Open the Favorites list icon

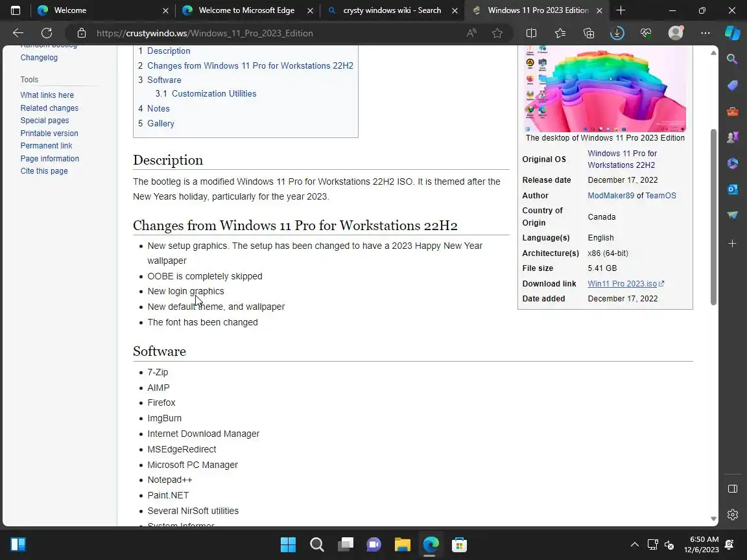click(560, 33)
